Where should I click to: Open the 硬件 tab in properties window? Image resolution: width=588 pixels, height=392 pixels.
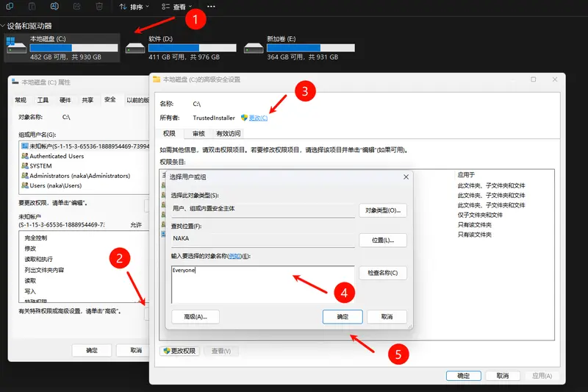tap(65, 100)
